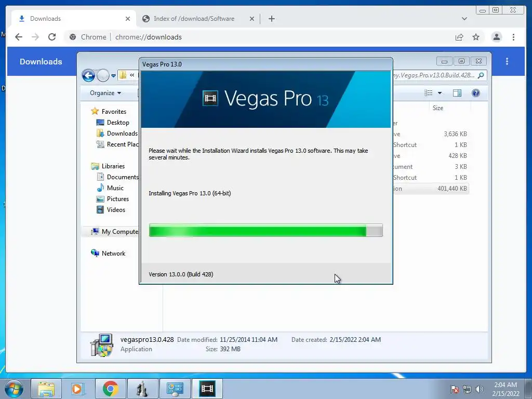Open a new Chrome tab

click(271, 19)
